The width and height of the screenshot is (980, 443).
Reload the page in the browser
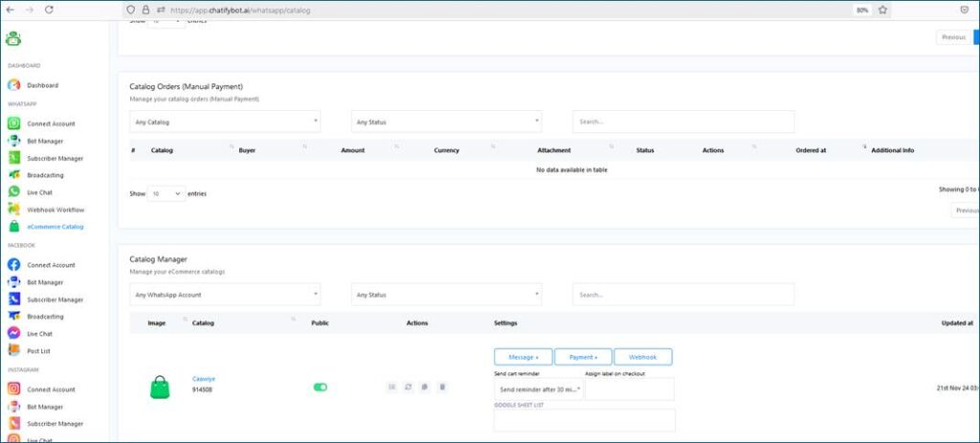click(49, 10)
